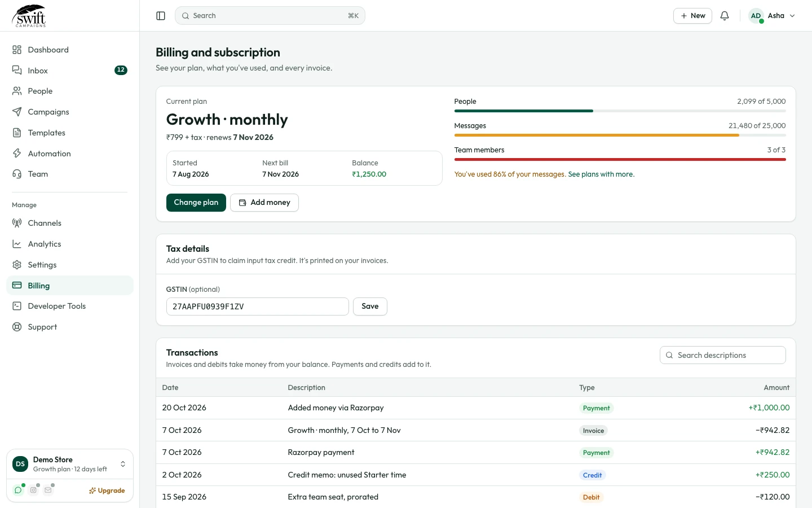The image size is (812, 508).
Task: Click the Team members usage bar
Action: pyautogui.click(x=620, y=160)
